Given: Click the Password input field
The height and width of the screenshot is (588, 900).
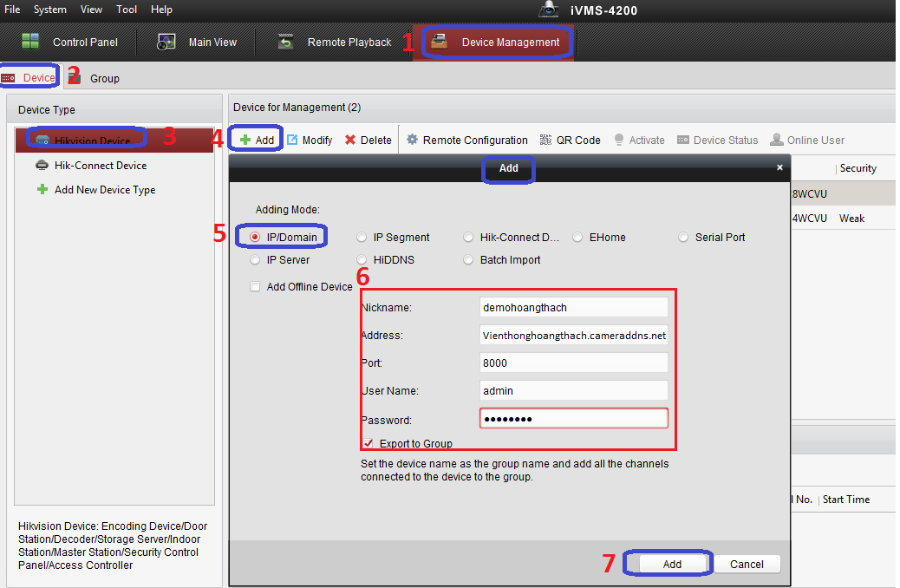Looking at the screenshot, I should pyautogui.click(x=574, y=419).
